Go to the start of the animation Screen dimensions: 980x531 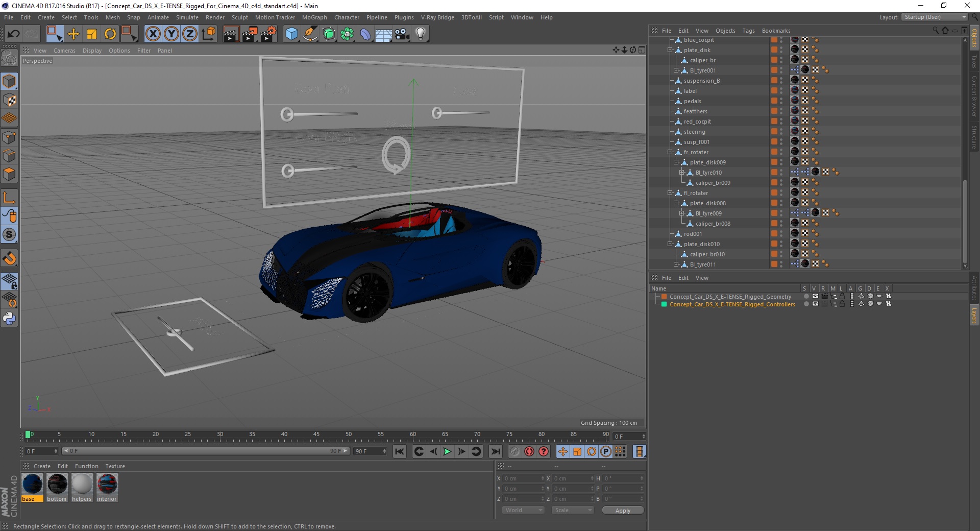pyautogui.click(x=400, y=451)
